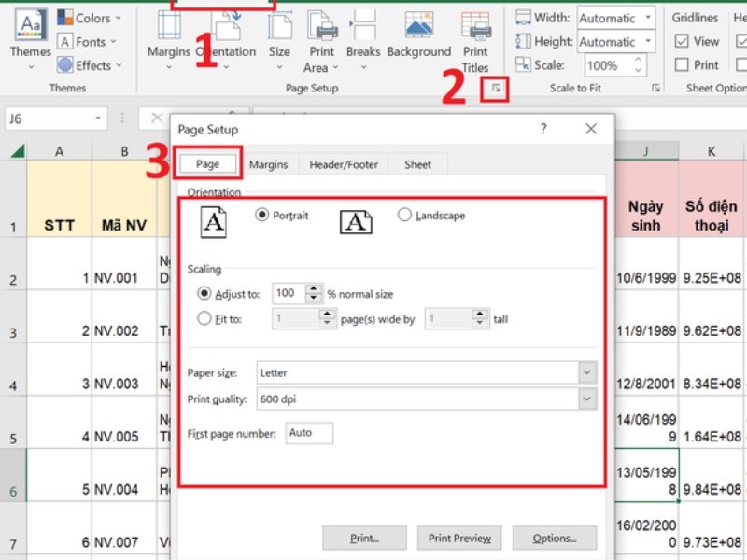Viewport: 747px width, 560px height.
Task: Click cell NV.003
Action: pyautogui.click(x=124, y=370)
